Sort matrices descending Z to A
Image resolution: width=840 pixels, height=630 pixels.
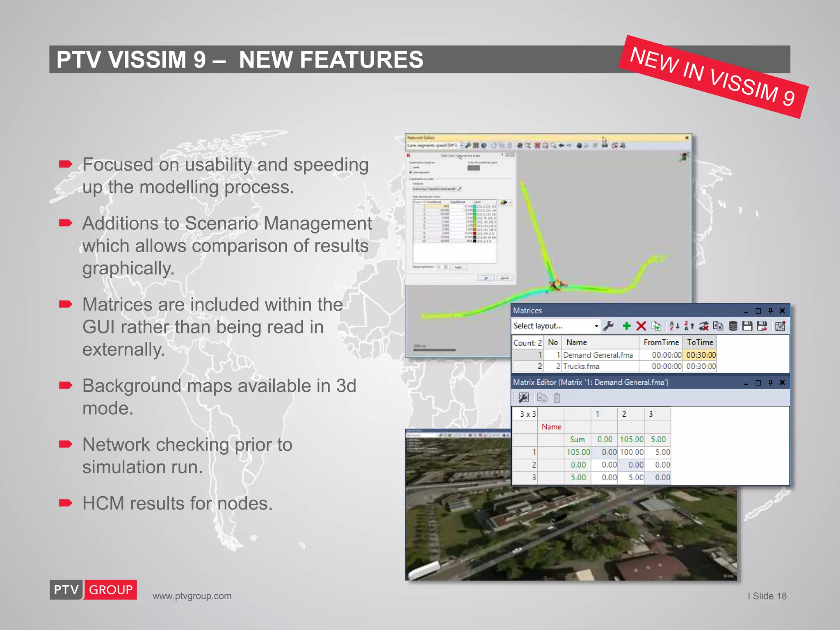coord(689,326)
